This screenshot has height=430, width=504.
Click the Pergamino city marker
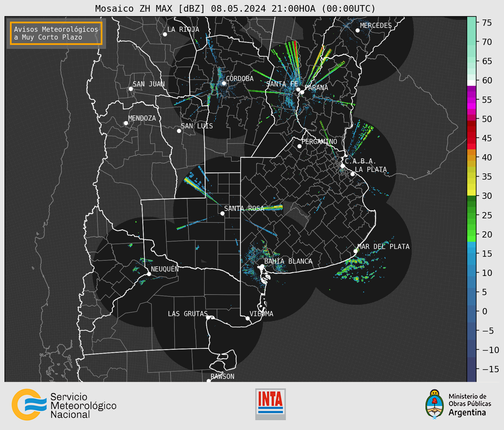click(x=299, y=146)
